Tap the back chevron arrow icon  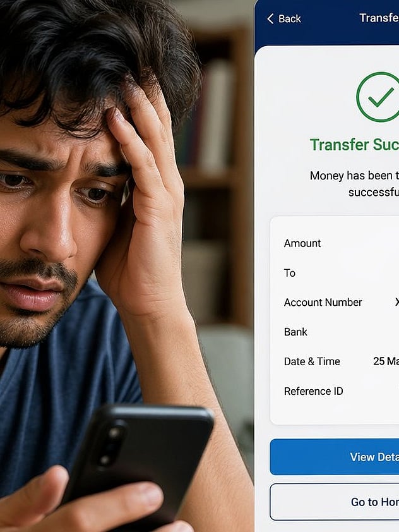pyautogui.click(x=270, y=19)
